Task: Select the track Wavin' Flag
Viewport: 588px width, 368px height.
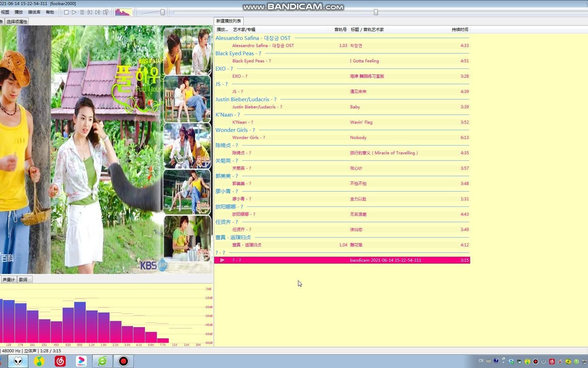Action: pyautogui.click(x=342, y=122)
